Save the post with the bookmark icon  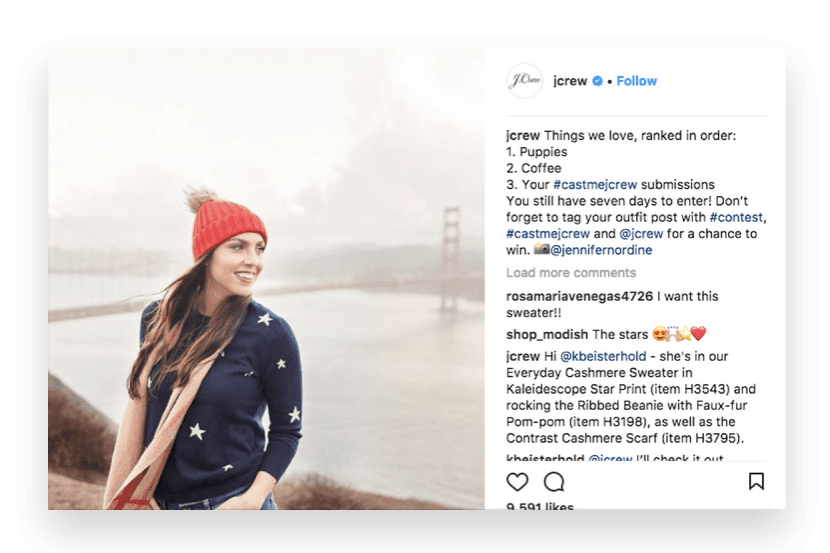756,481
